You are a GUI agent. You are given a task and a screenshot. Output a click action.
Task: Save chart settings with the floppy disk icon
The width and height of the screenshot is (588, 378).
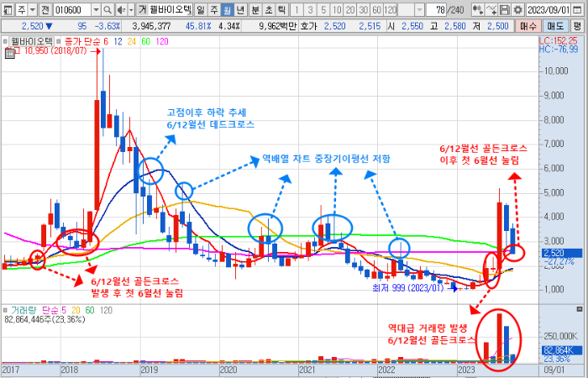(x=505, y=10)
